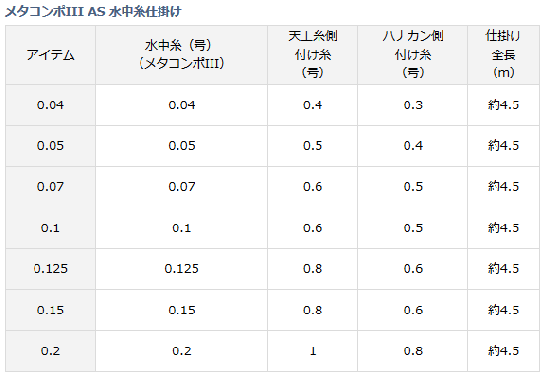Click 水中糸 value 0.125 cell
Image resolution: width=550 pixels, height=383 pixels.
181,269
